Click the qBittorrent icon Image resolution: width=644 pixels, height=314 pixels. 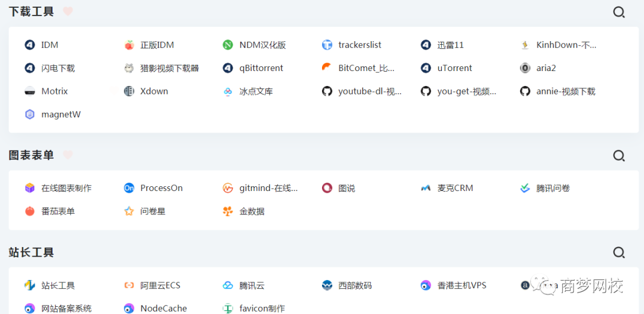click(228, 68)
